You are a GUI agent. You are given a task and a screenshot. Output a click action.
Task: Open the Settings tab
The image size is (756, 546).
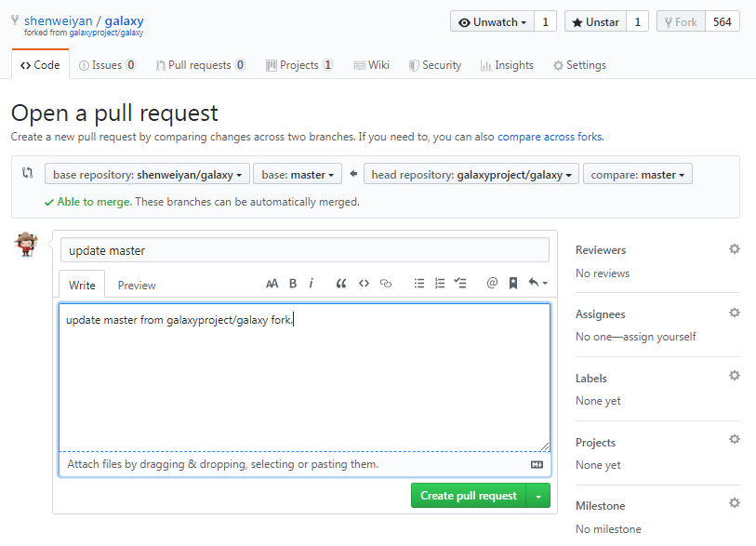tap(579, 64)
